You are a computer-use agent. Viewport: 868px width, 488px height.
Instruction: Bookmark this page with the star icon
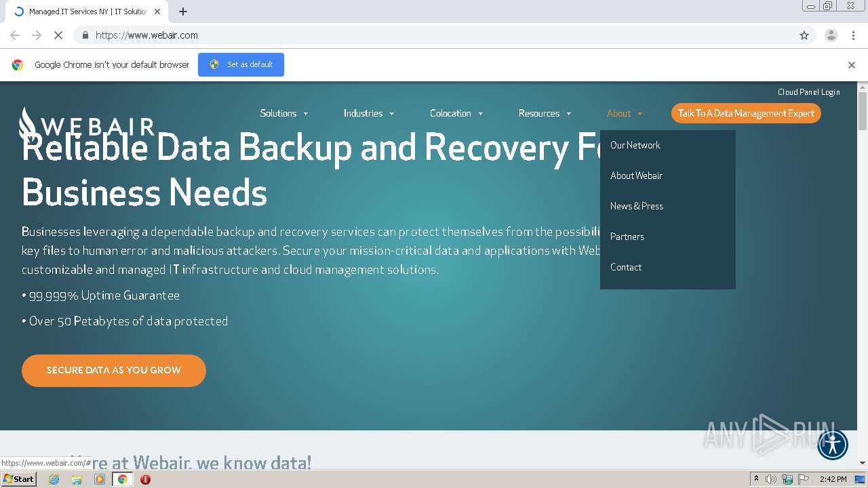point(804,35)
